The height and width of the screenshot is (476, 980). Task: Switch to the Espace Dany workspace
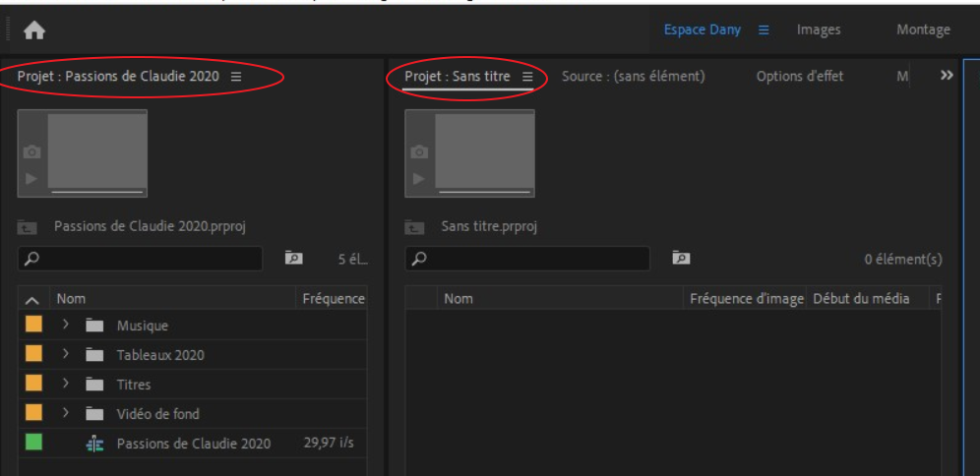(702, 30)
